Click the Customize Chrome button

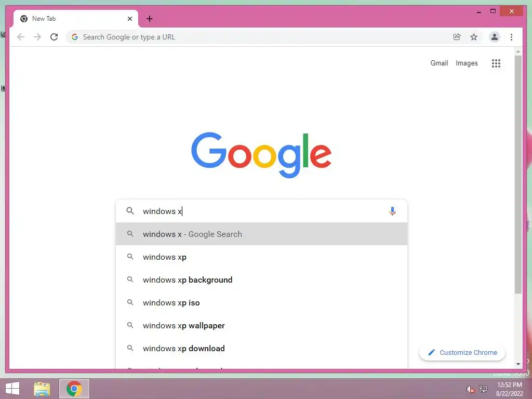[x=462, y=353]
